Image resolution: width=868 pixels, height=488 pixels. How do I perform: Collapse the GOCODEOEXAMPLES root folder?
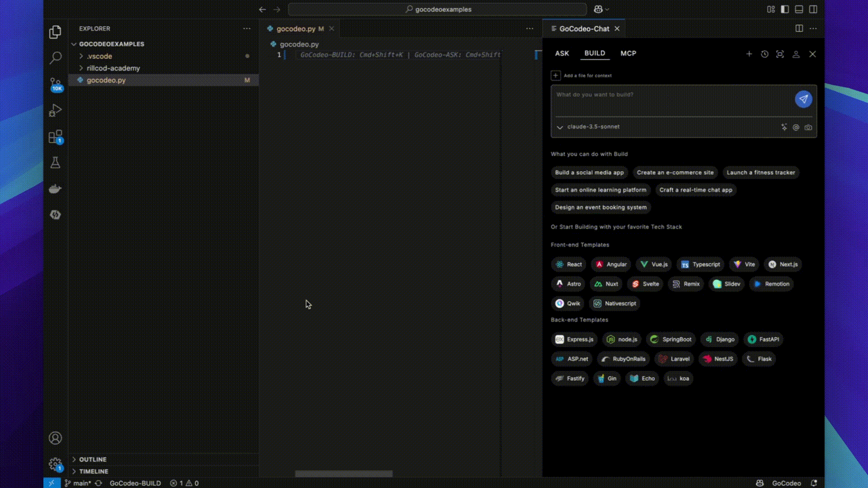111,44
